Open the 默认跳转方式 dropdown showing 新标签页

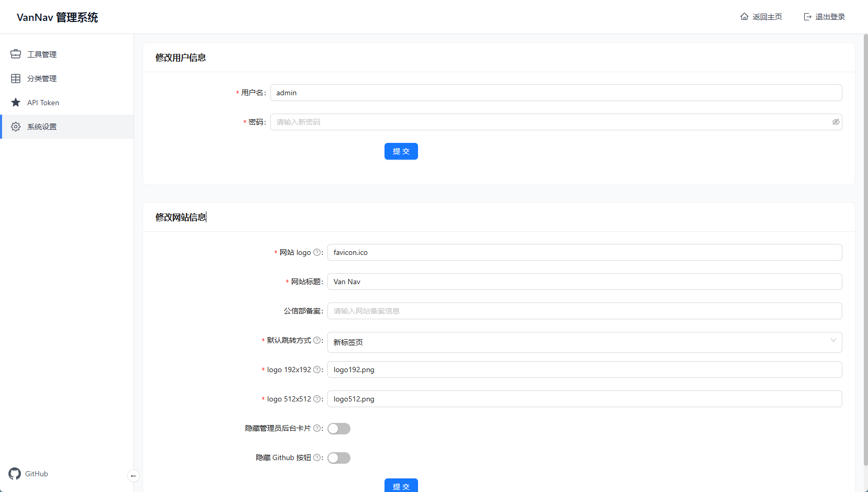click(x=585, y=342)
